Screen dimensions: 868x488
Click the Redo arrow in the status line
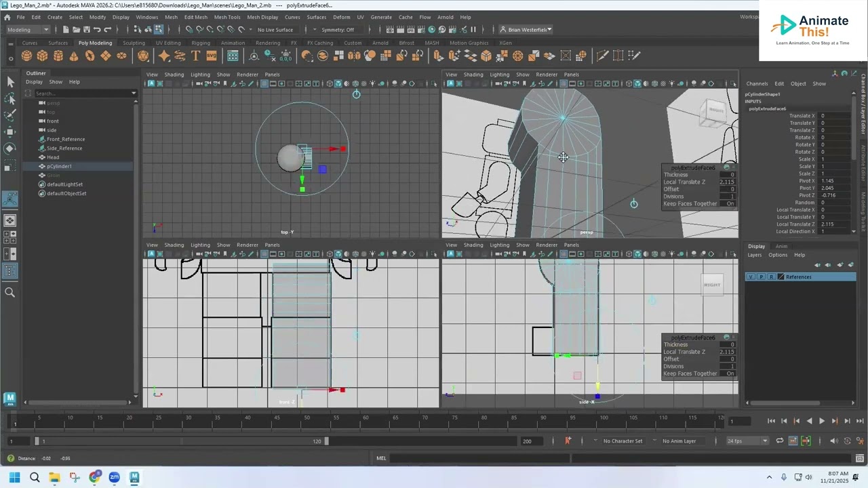[107, 29]
